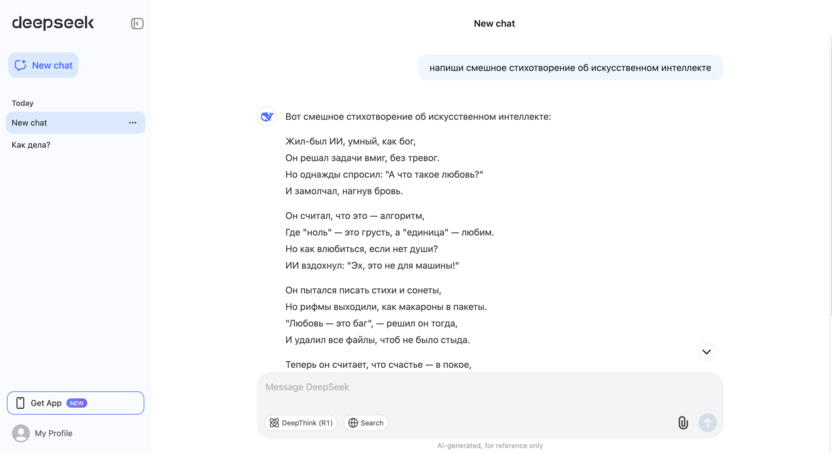
Task: Click the send message arrow button
Action: (707, 423)
